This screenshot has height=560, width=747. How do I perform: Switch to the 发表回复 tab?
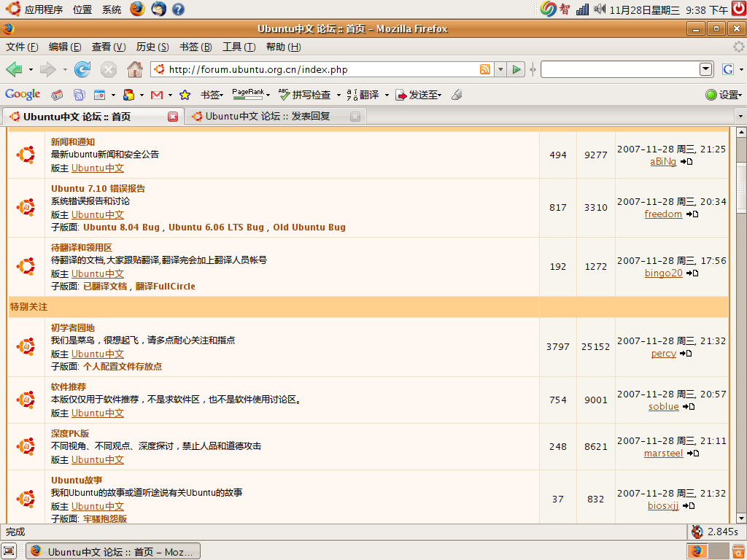click(275, 116)
